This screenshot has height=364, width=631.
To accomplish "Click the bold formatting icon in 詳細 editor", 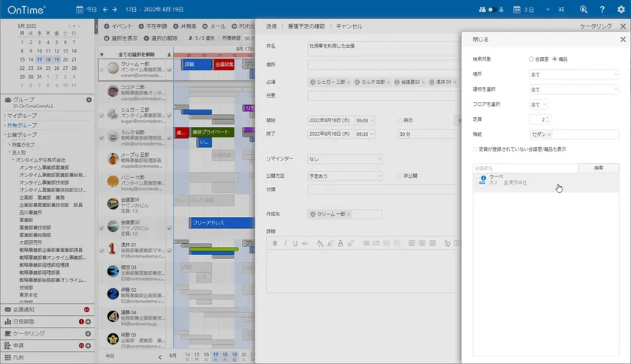I will 276,243.
